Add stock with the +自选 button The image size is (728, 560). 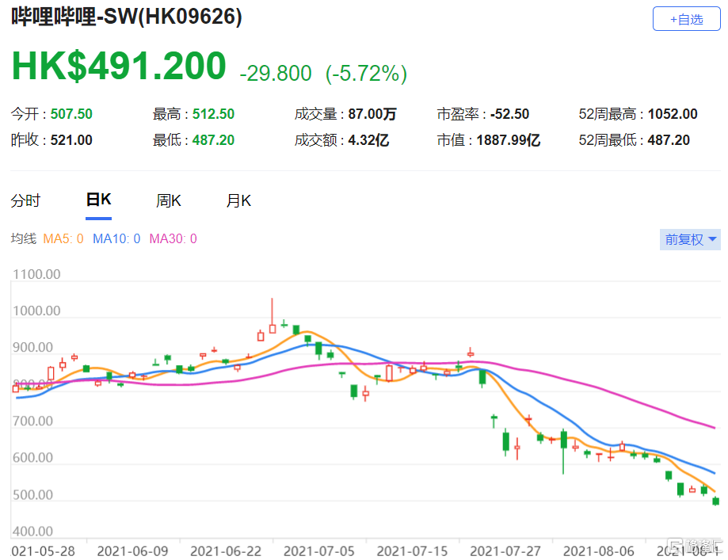pos(686,19)
